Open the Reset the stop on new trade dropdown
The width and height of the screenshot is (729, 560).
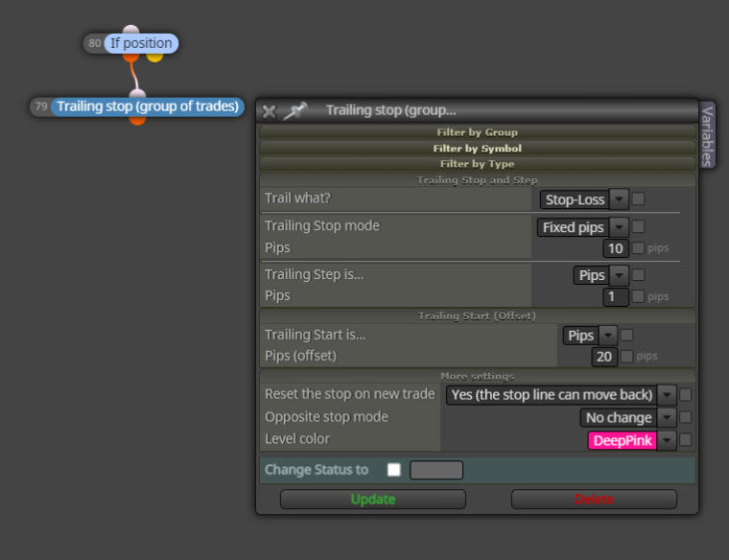[561, 394]
